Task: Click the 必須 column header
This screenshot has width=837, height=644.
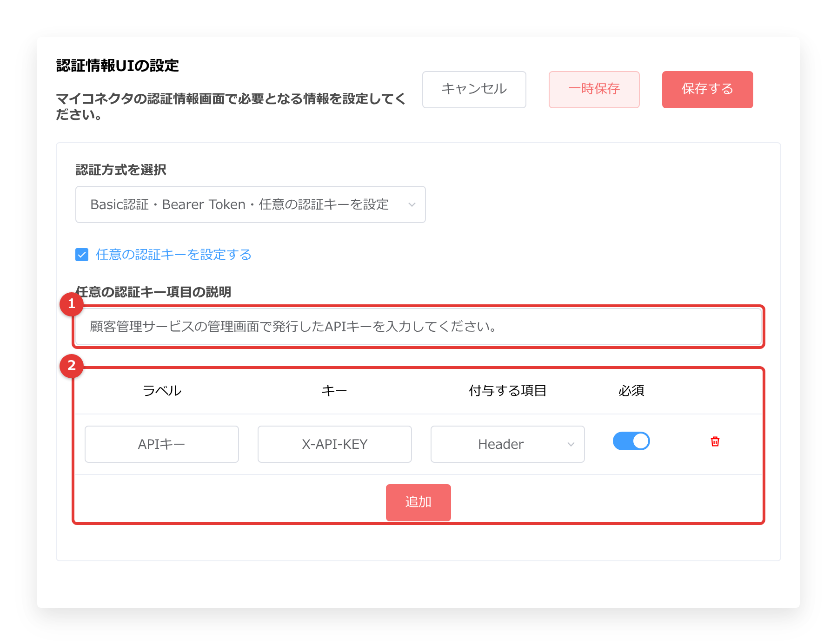Action: click(631, 391)
